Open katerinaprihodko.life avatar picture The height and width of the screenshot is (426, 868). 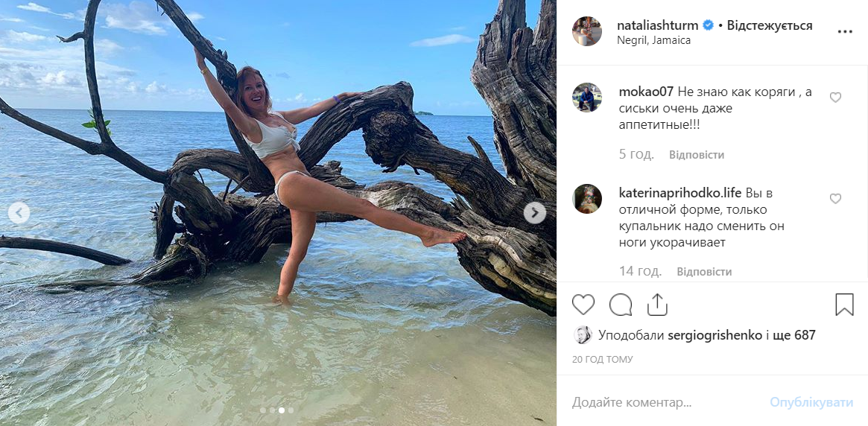[x=587, y=199]
